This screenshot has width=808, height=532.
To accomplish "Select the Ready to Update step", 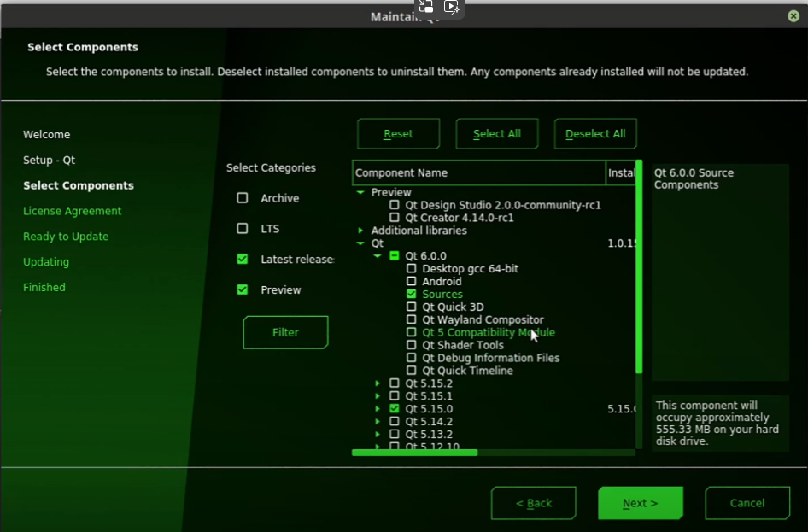I will pos(66,237).
